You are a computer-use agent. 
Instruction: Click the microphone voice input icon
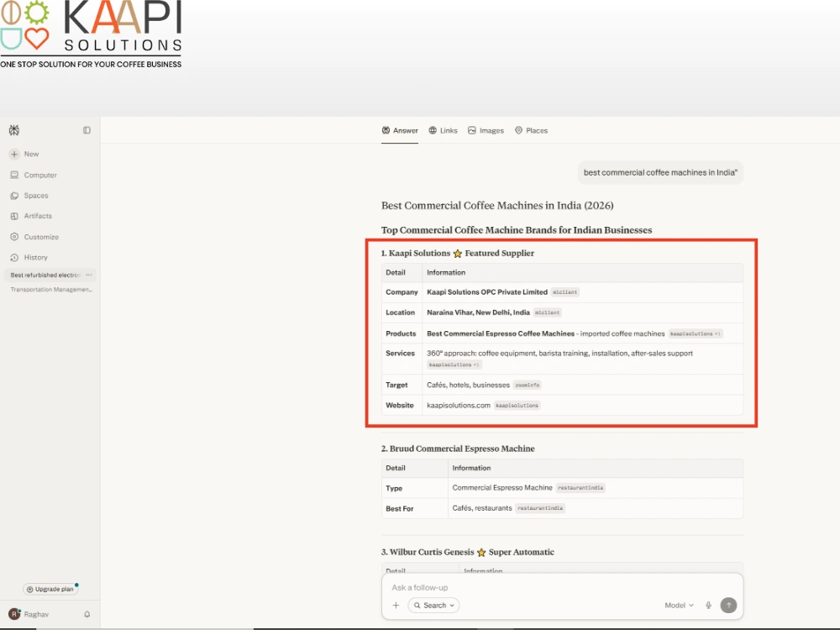click(x=708, y=606)
